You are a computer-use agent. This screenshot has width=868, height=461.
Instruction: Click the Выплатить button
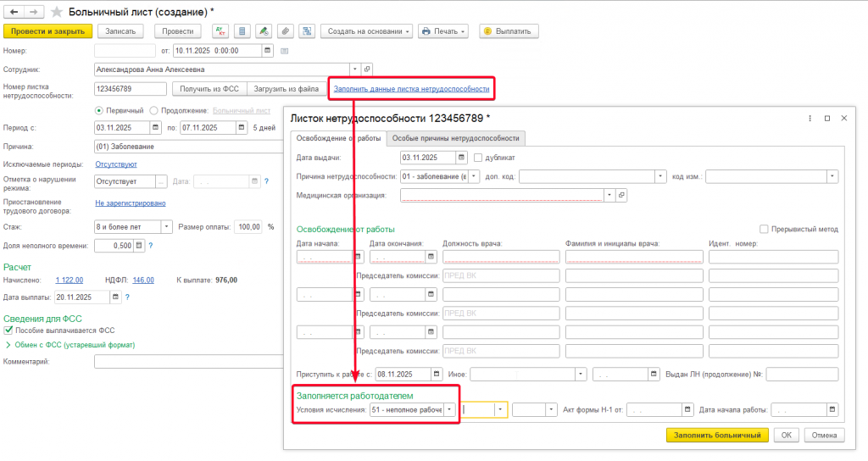[x=509, y=31]
